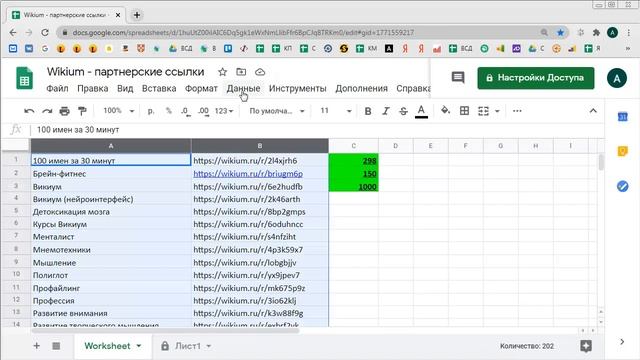Open browser extensions puzzle icon
Image resolution: width=640 pixels, height=360 pixels.
click(596, 32)
